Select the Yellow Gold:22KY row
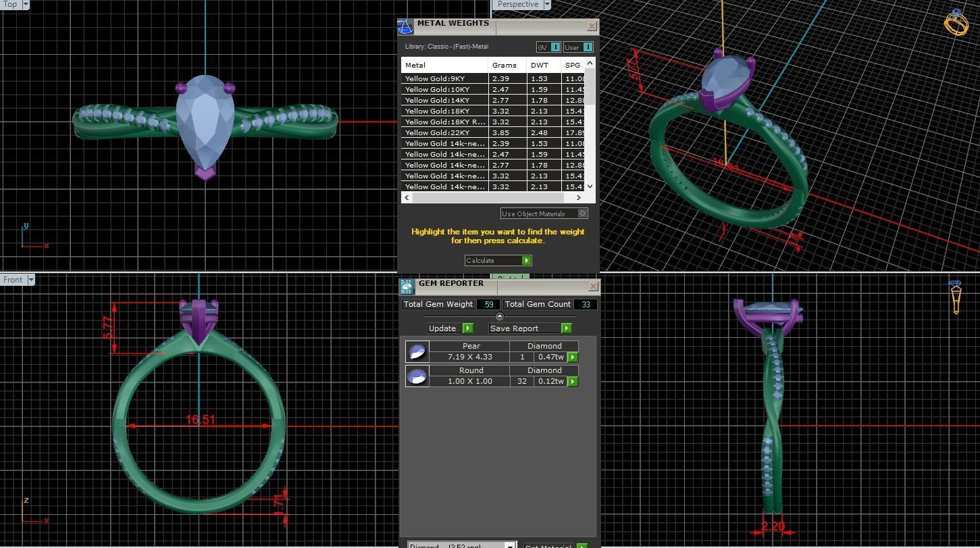 [x=493, y=132]
